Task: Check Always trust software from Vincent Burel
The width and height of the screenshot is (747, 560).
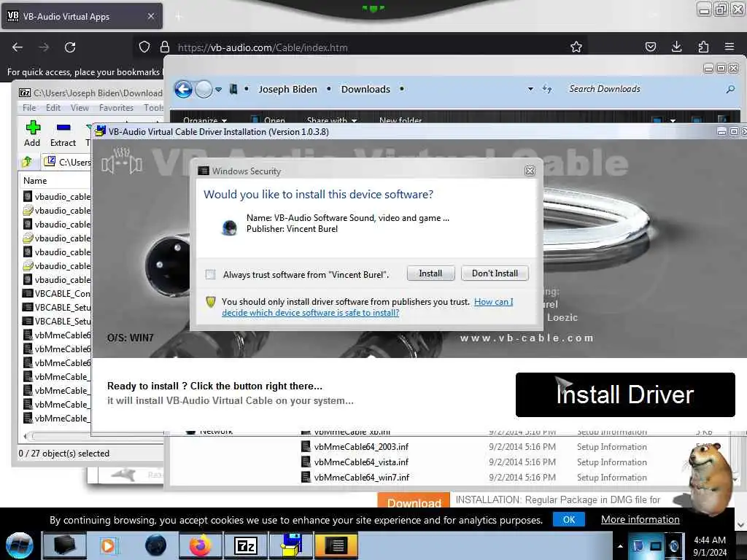Action: tap(210, 274)
